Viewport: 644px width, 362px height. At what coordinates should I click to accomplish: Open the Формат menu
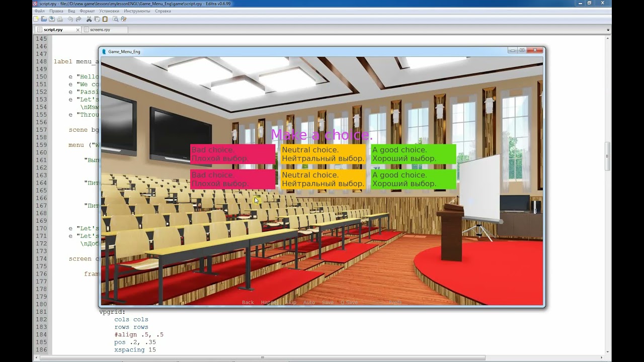tap(87, 11)
